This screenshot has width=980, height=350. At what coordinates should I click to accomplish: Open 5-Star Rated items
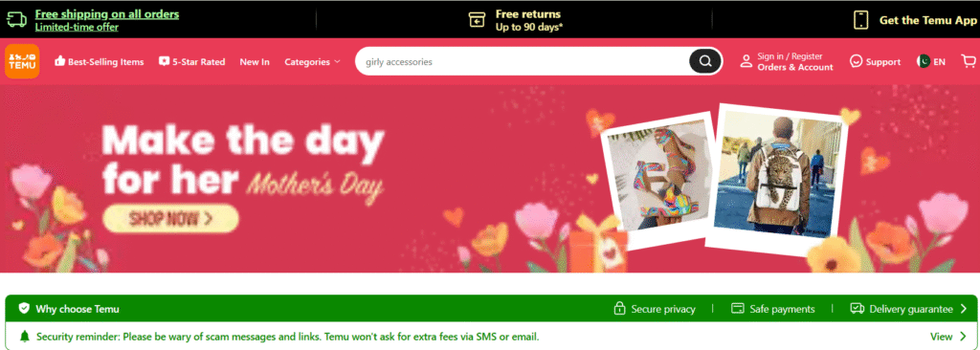191,62
